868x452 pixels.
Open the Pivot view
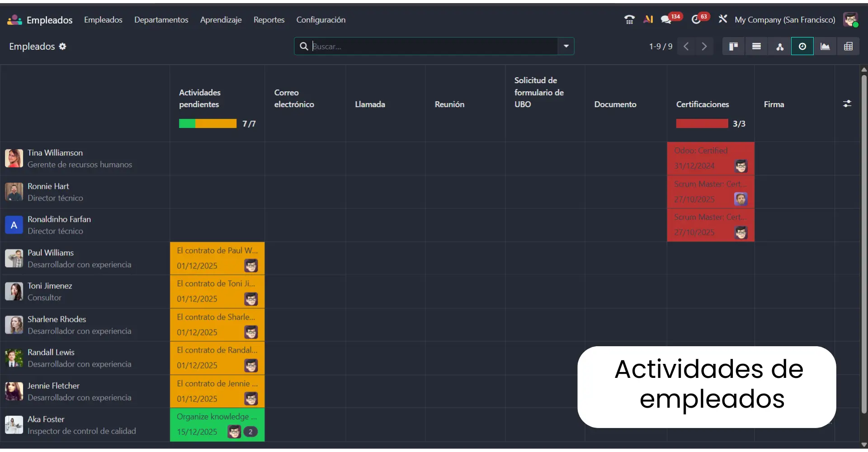[x=849, y=46]
